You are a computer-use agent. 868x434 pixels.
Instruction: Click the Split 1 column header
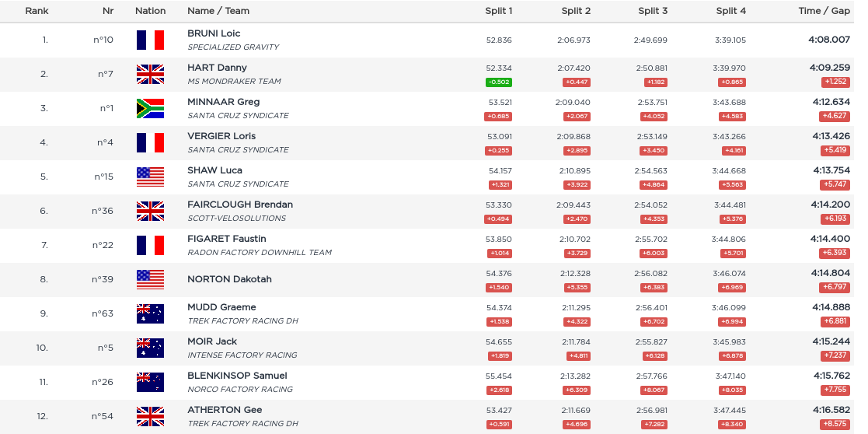[498, 11]
